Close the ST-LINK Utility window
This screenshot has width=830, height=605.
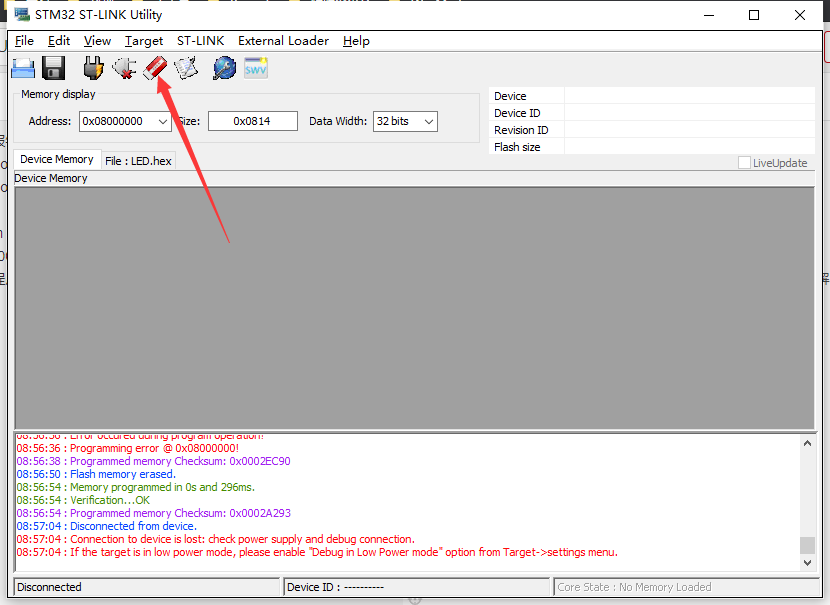800,15
